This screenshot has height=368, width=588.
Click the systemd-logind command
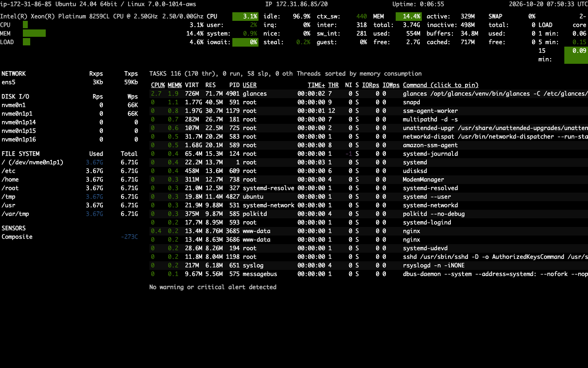pos(427,222)
